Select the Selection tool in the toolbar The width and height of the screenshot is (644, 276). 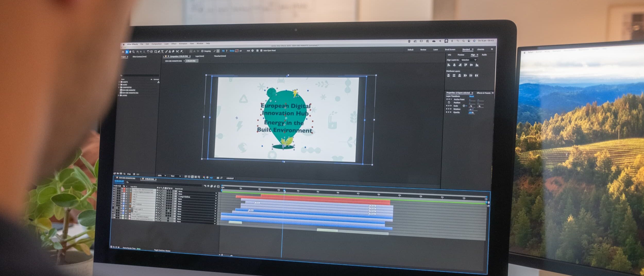coord(127,51)
